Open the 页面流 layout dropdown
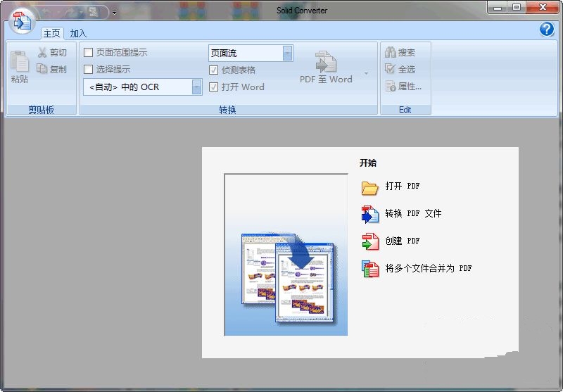 (x=288, y=53)
